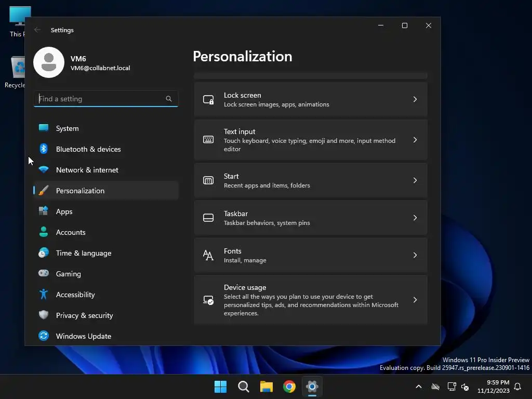Expand Fonts settings chevron
The image size is (532, 399).
(x=415, y=255)
